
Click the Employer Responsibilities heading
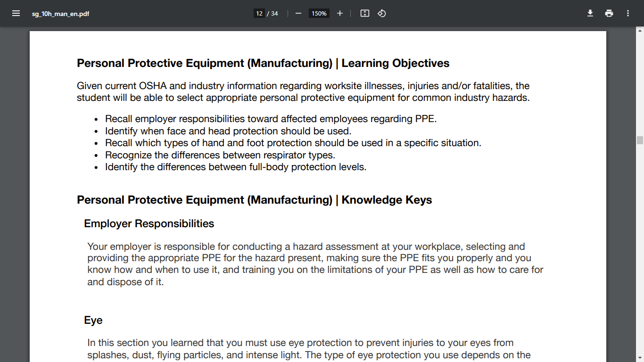tap(149, 223)
